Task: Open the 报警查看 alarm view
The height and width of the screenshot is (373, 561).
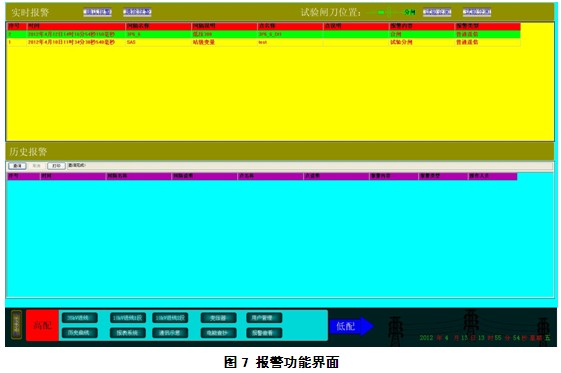Action: click(264, 333)
